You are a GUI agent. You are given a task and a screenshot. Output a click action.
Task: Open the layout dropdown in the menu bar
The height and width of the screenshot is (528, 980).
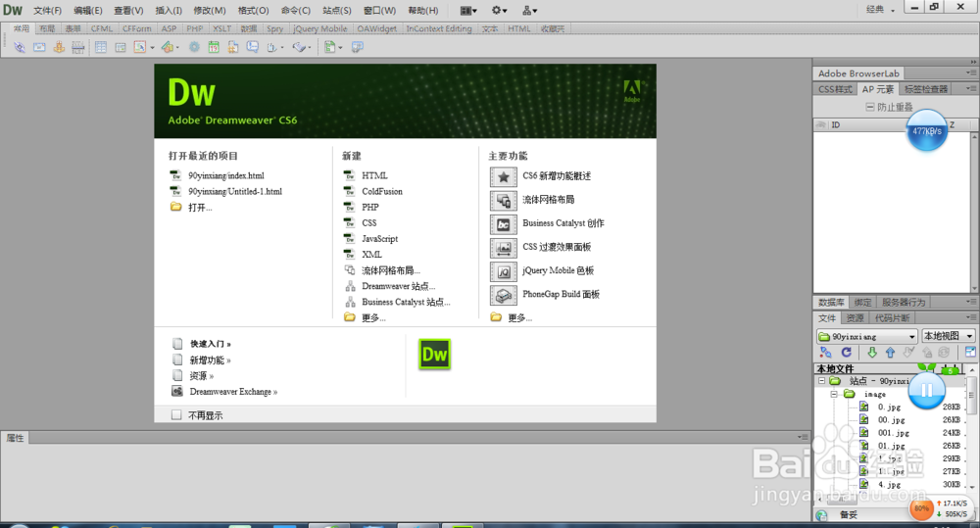[x=468, y=10]
